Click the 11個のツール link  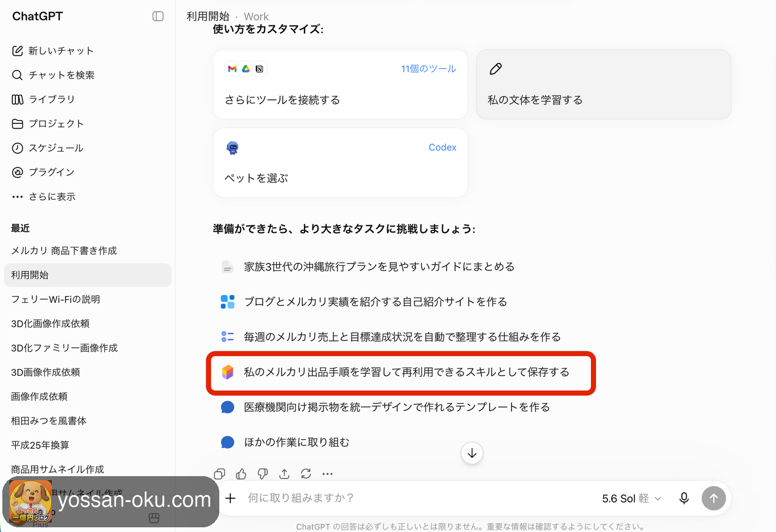point(429,69)
